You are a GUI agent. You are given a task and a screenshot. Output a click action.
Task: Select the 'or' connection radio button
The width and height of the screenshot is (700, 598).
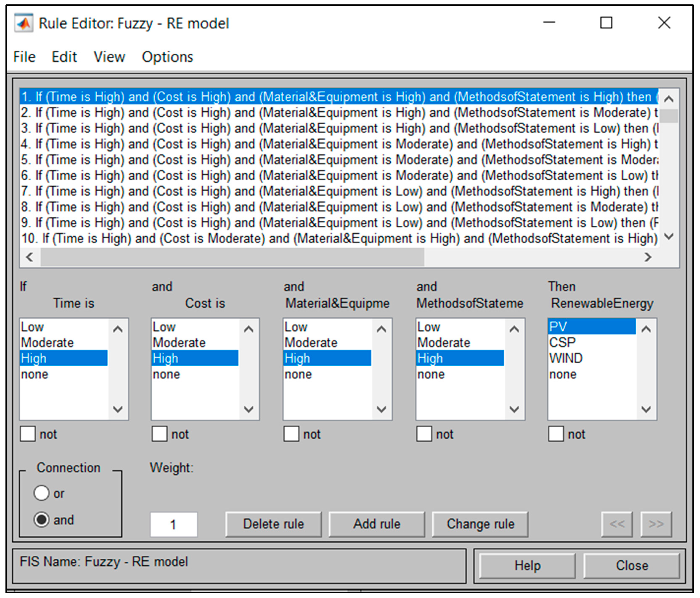(x=42, y=493)
